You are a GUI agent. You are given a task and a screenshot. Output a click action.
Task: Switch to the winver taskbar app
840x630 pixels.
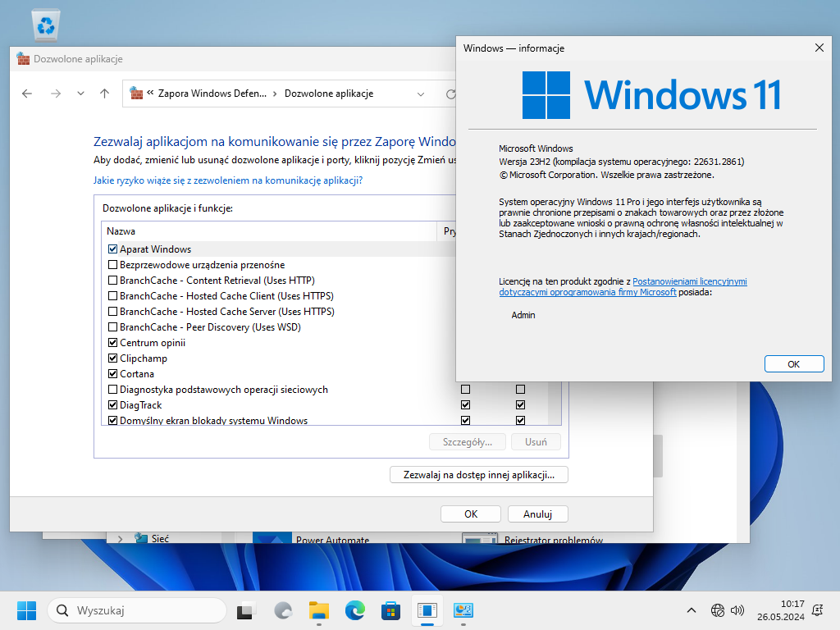[x=427, y=610]
